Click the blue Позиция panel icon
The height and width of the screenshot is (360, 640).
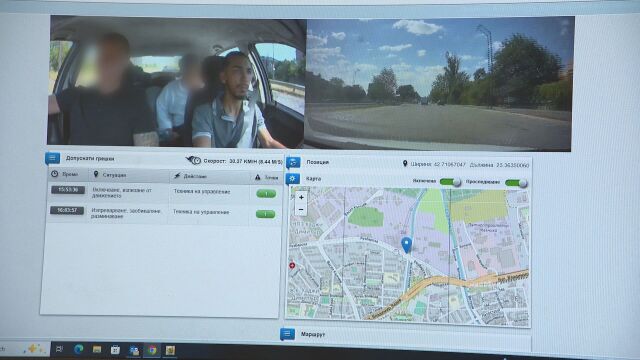pos(293,162)
